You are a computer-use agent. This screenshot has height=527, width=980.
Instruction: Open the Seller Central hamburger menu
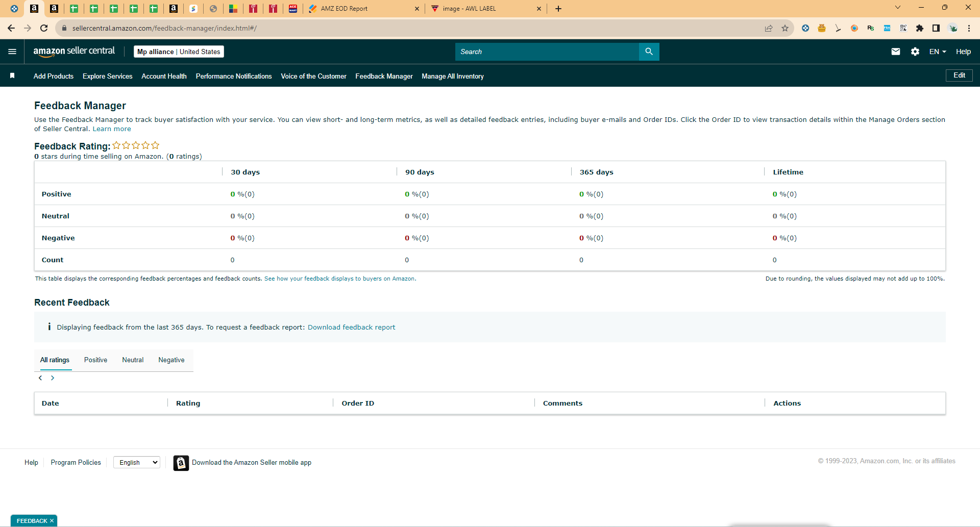pos(12,52)
